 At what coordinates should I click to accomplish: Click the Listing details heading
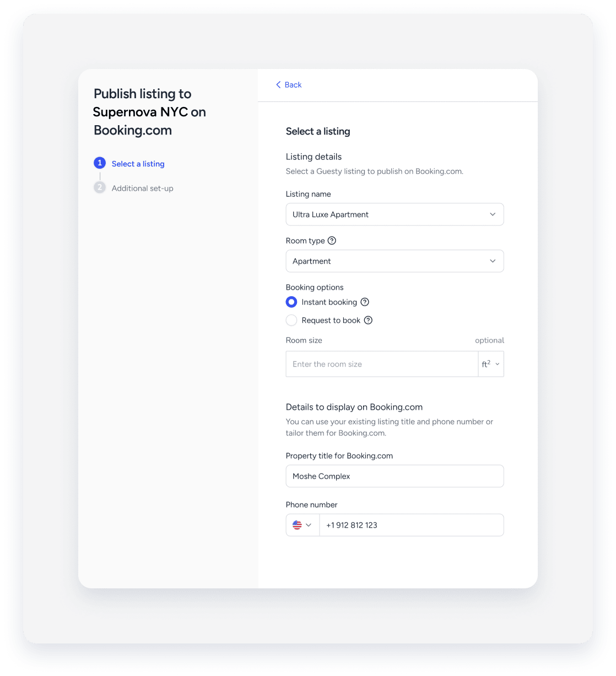tap(314, 157)
